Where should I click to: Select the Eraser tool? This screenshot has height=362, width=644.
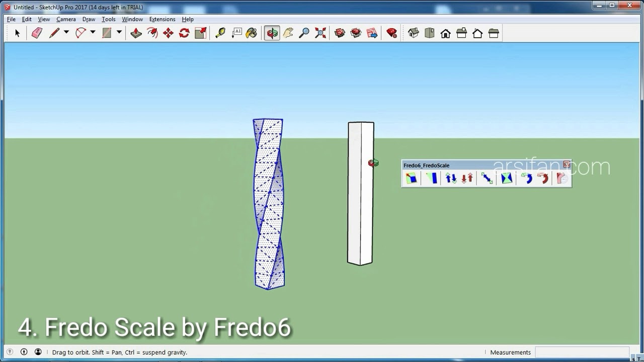click(37, 33)
